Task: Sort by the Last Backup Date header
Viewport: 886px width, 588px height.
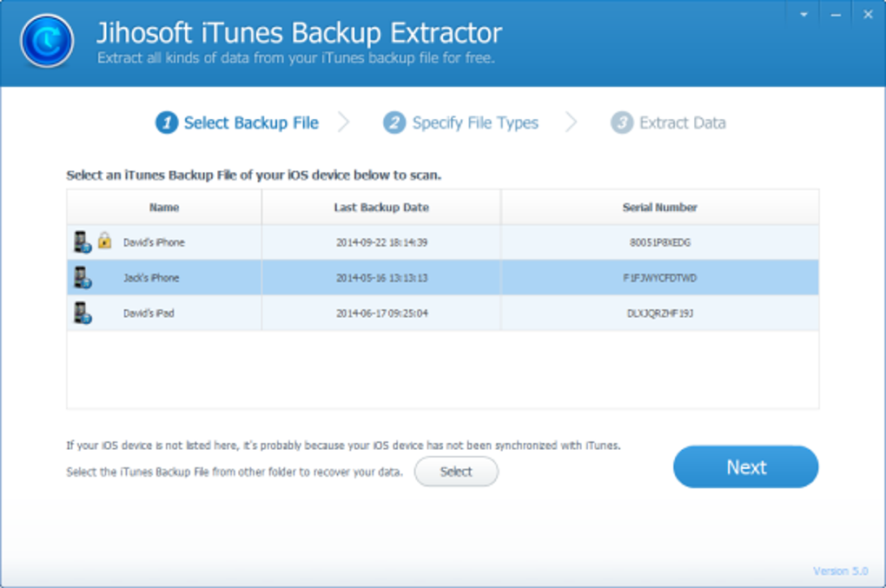Action: (x=381, y=208)
